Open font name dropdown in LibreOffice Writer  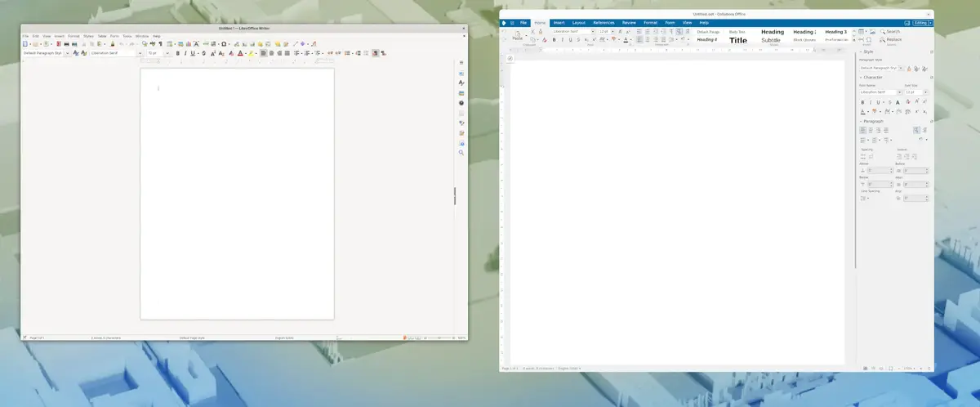tap(140, 53)
